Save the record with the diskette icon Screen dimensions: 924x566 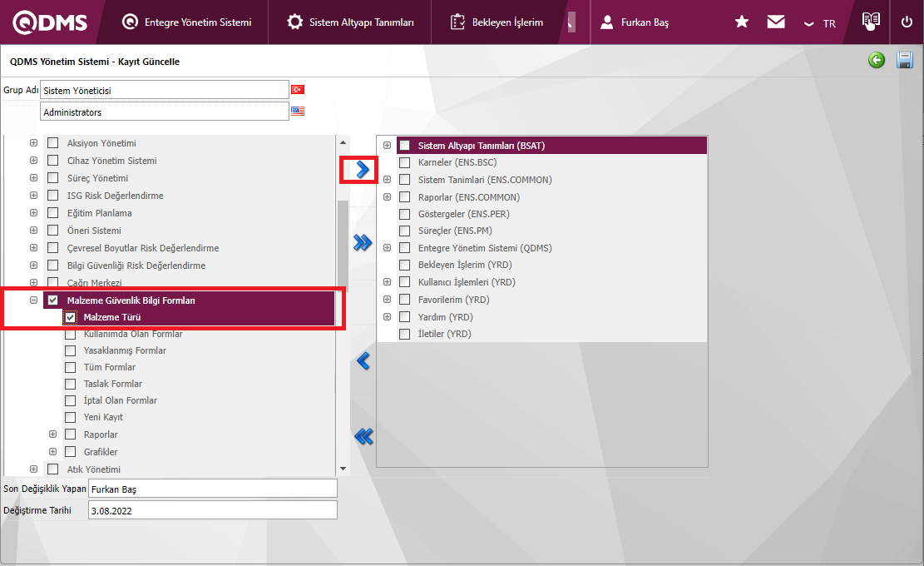905,60
